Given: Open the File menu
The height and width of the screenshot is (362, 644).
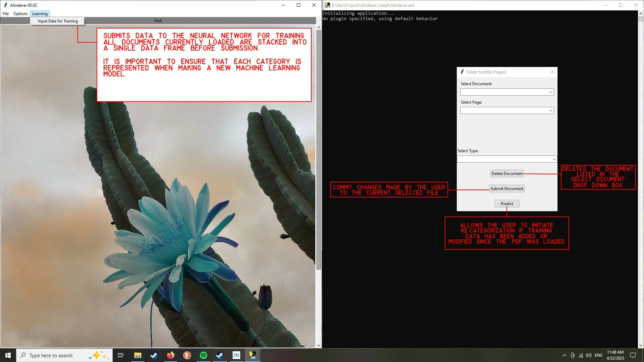Looking at the screenshot, I should click(6, 14).
